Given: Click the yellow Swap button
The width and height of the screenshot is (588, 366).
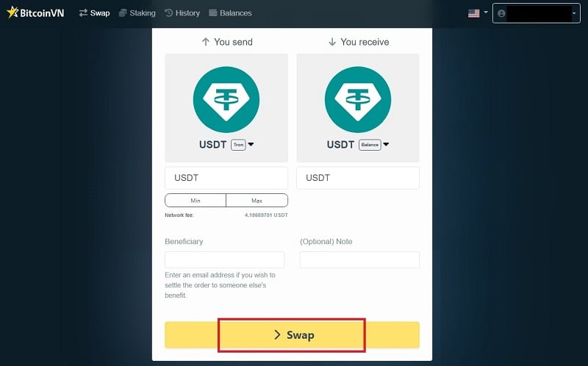Looking at the screenshot, I should 292,335.
